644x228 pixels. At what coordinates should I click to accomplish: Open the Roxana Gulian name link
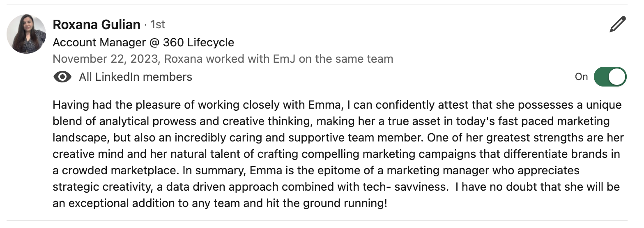coord(97,25)
